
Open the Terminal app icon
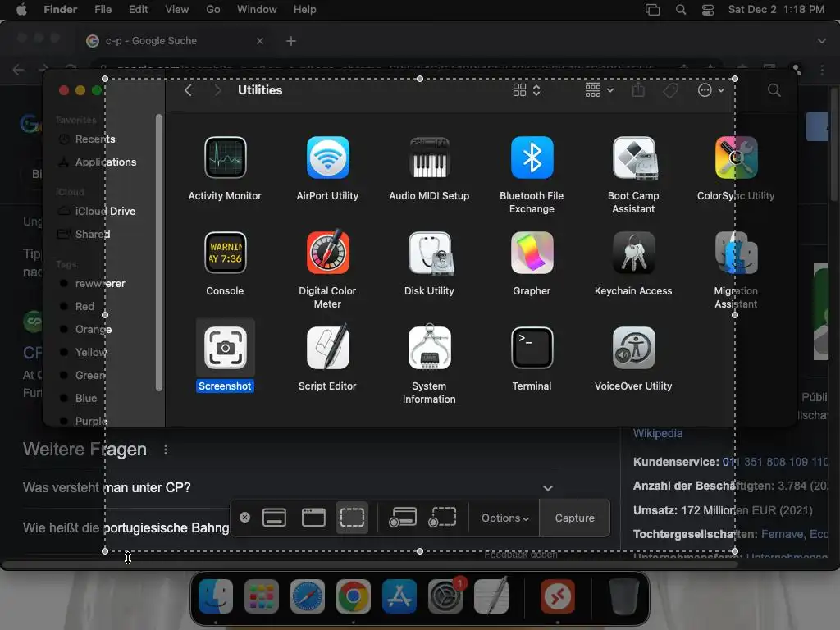pyautogui.click(x=532, y=348)
